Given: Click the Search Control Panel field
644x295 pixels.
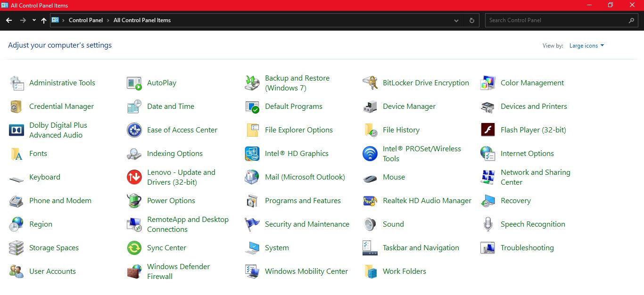Looking at the screenshot, I should pos(556,20).
